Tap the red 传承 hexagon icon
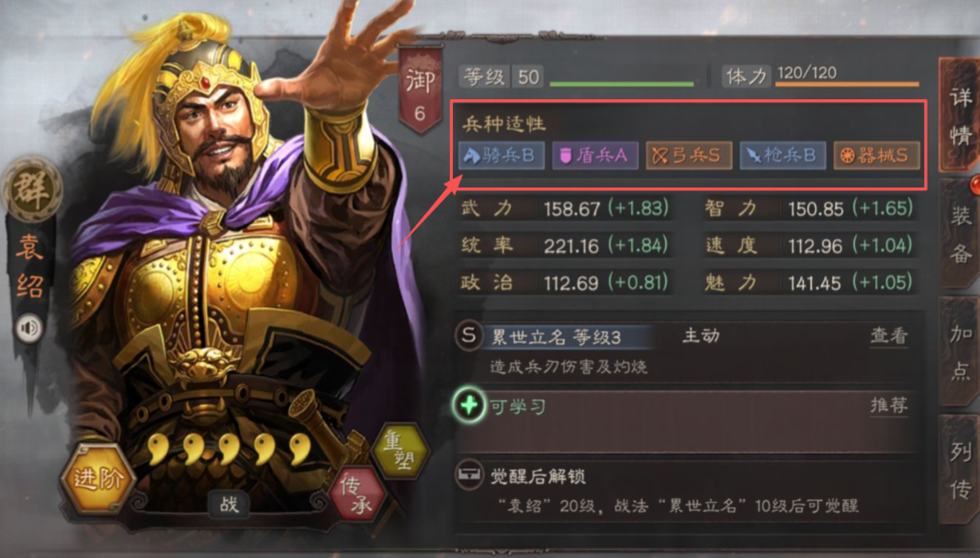Viewport: 980px width, 558px height. tap(359, 493)
